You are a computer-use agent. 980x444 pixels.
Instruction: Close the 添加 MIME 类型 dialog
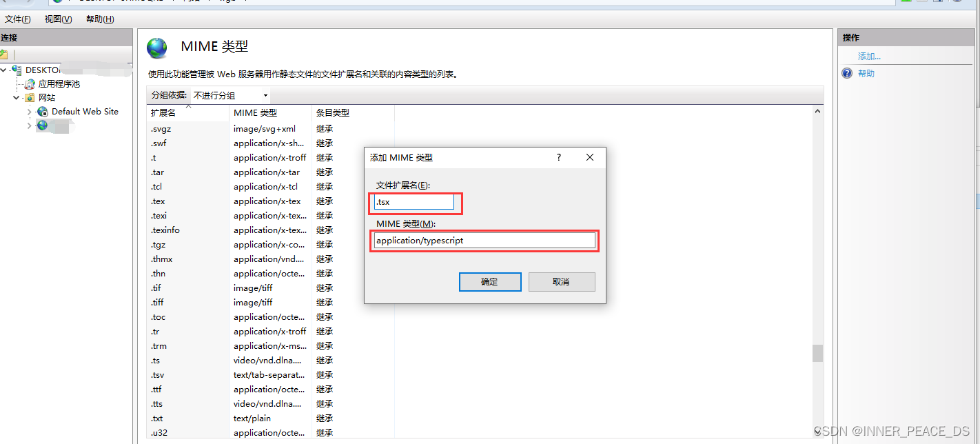(590, 157)
